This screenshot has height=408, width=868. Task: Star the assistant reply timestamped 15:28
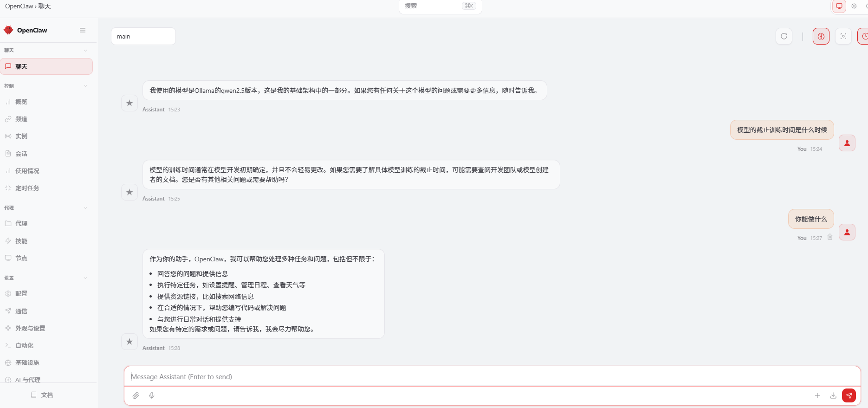[130, 342]
